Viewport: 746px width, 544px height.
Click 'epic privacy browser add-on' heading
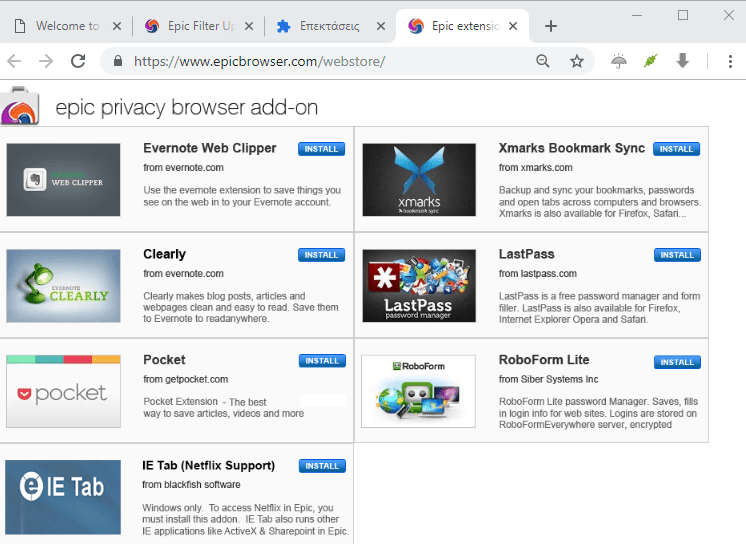coord(186,107)
